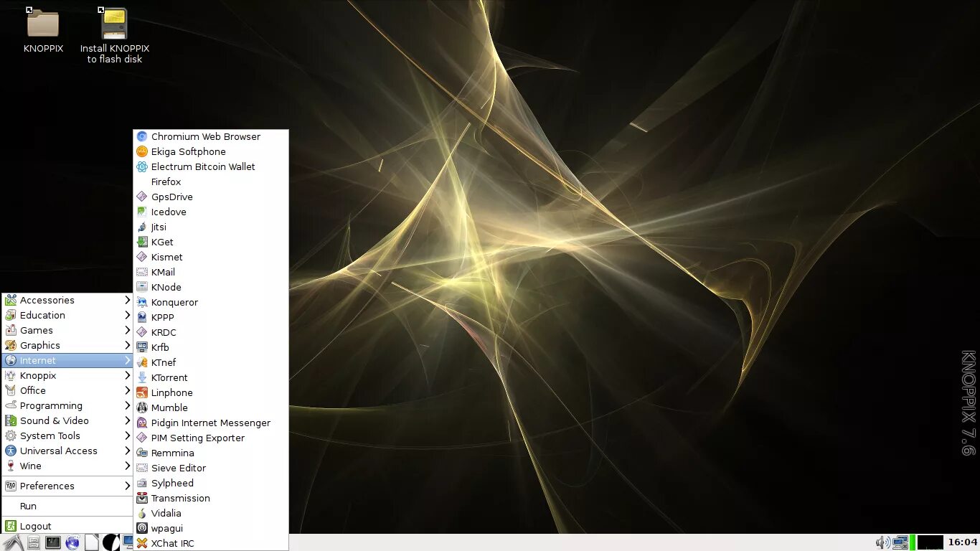The image size is (980, 551).
Task: Open the Preferences menu entry
Action: [67, 486]
